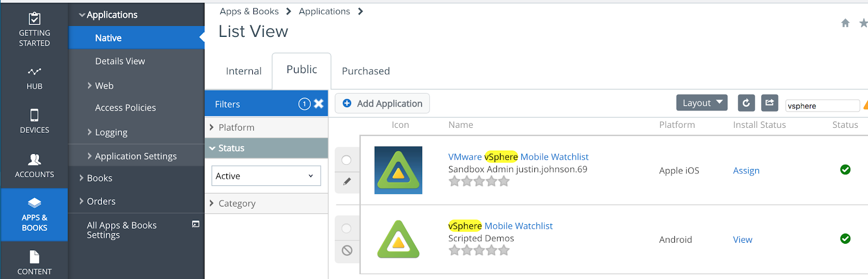Click the VMware vSphere iOS app icon

pos(398,170)
